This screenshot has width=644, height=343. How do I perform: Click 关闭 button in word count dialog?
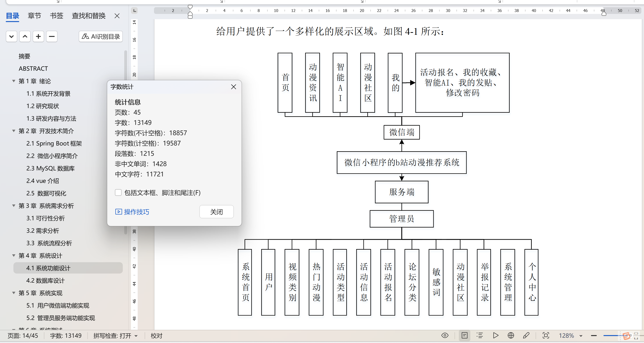pyautogui.click(x=216, y=212)
